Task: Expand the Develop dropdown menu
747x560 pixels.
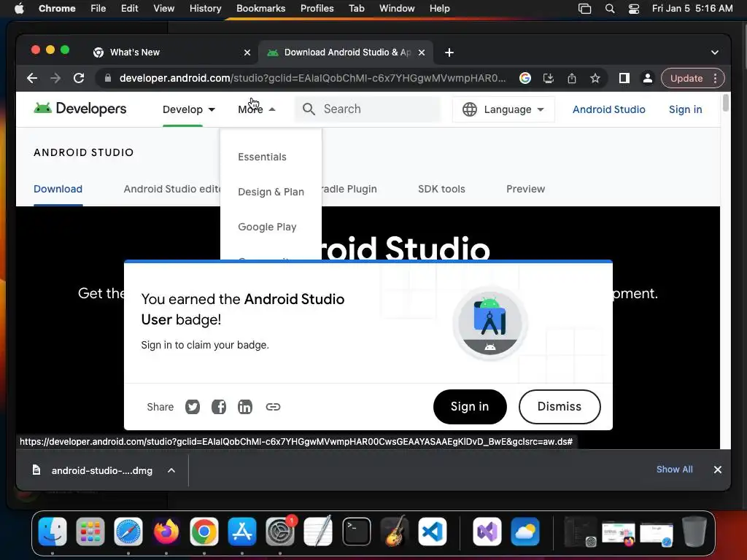Action: click(x=189, y=109)
